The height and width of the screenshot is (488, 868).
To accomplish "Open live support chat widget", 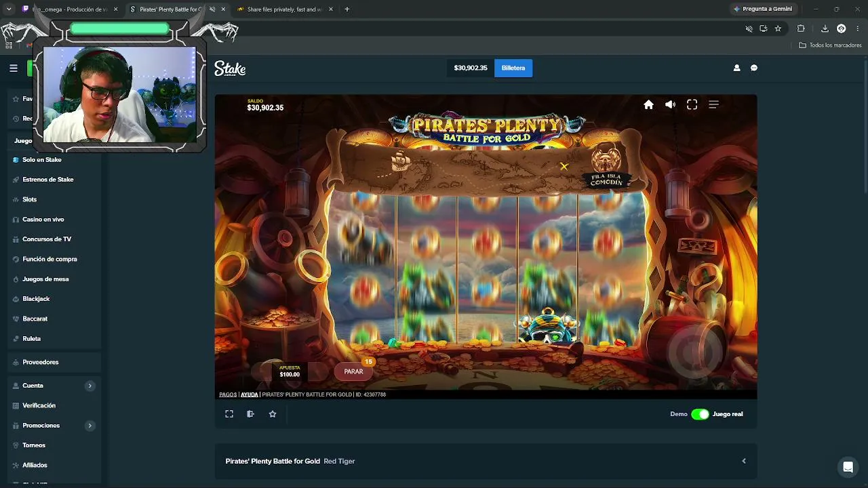I will [x=848, y=467].
